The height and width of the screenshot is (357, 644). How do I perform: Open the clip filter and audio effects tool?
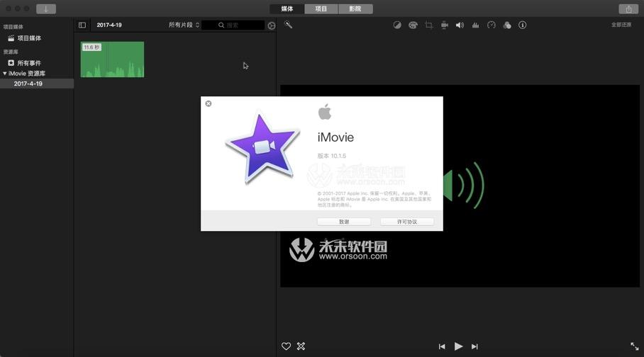coord(507,25)
